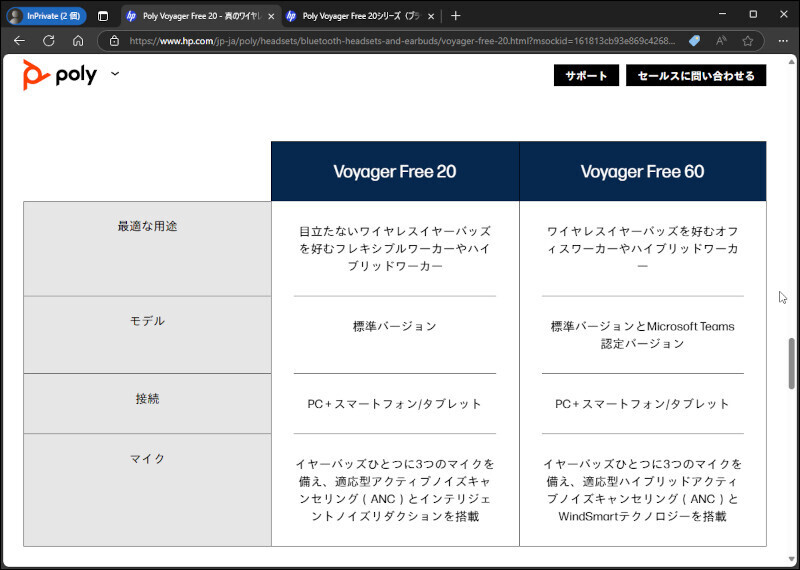Switch to the first Poly Voyager Free 20 tab
The image size is (800, 570).
click(202, 16)
